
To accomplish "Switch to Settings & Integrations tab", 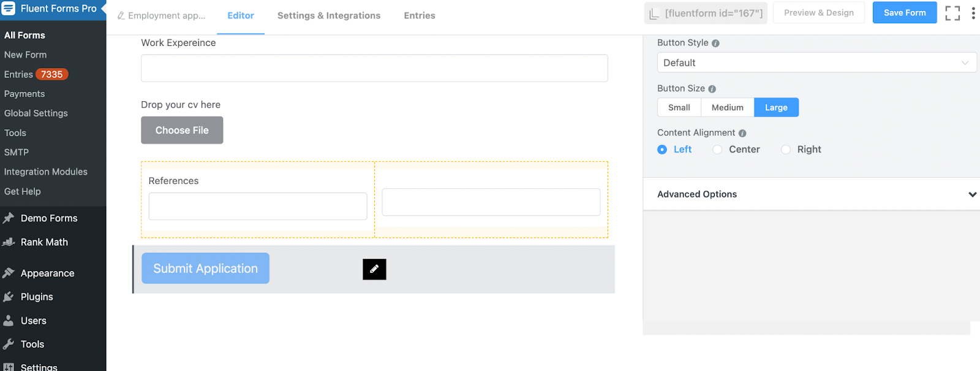I will [329, 16].
